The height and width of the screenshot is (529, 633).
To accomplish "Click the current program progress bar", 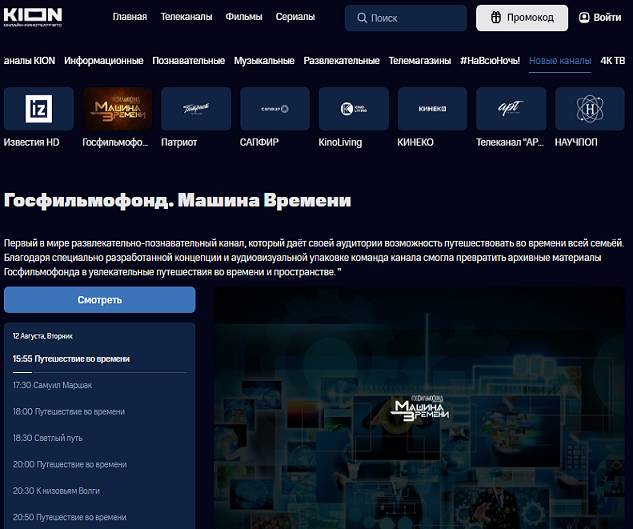I will coord(100,372).
